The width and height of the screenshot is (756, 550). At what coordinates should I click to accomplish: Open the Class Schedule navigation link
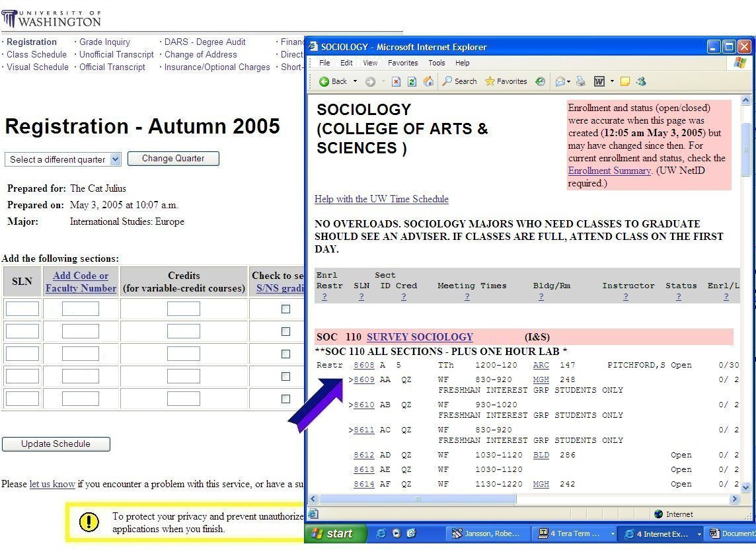coord(36,54)
